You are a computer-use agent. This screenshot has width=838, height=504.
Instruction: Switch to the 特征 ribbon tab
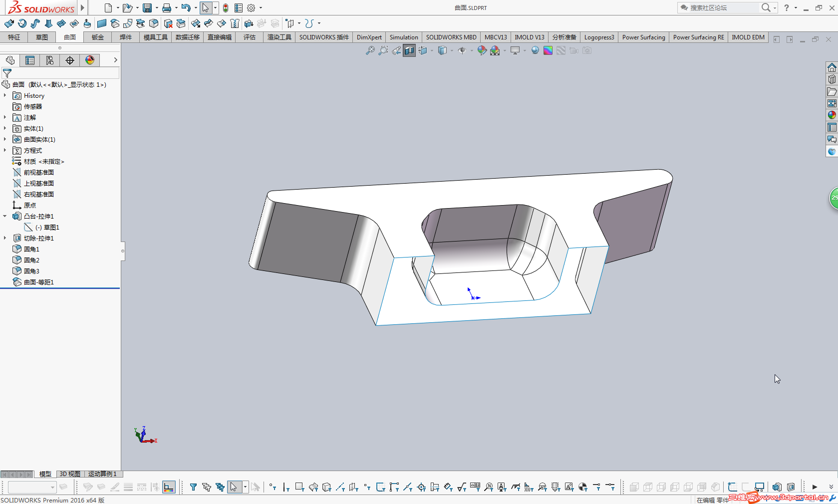pos(14,37)
